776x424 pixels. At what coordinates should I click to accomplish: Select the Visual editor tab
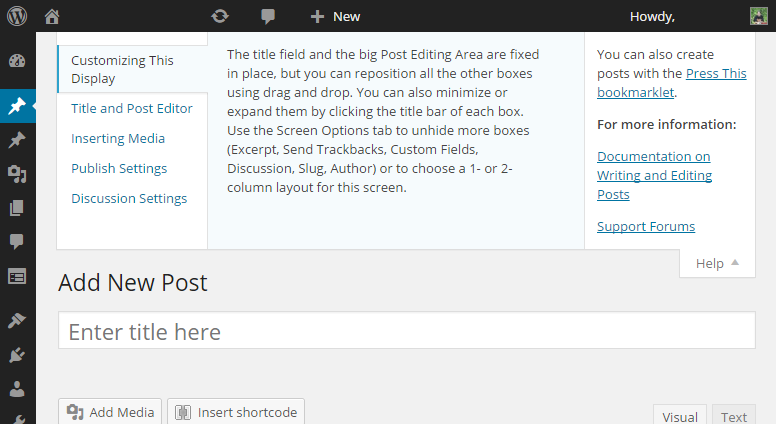pos(680,416)
